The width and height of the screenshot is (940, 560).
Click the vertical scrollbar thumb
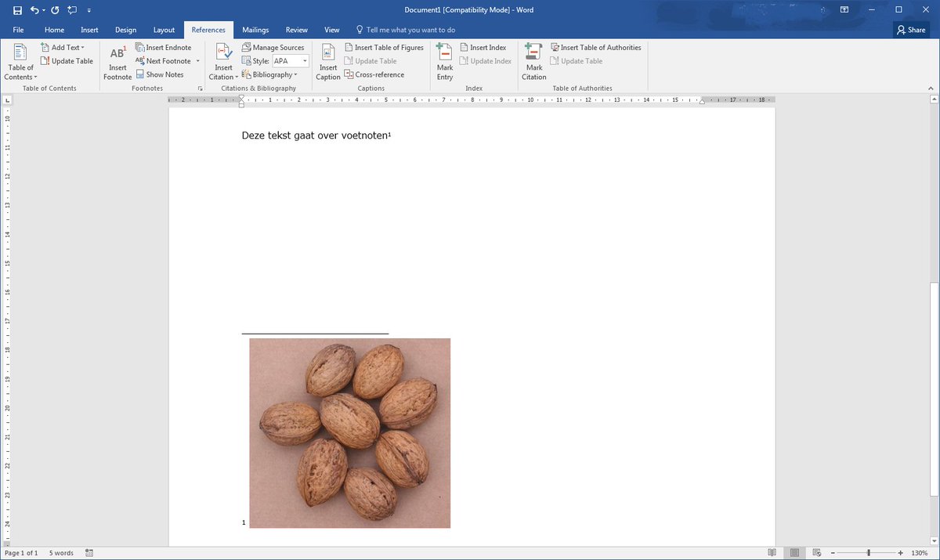[934, 389]
